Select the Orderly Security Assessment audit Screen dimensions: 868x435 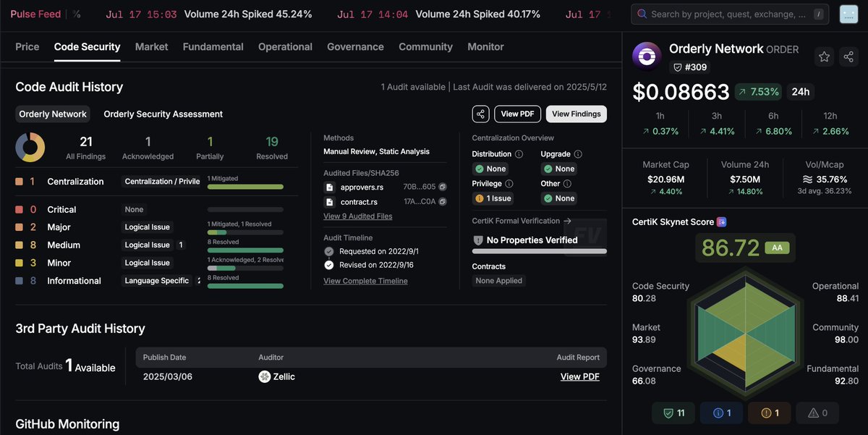click(163, 114)
